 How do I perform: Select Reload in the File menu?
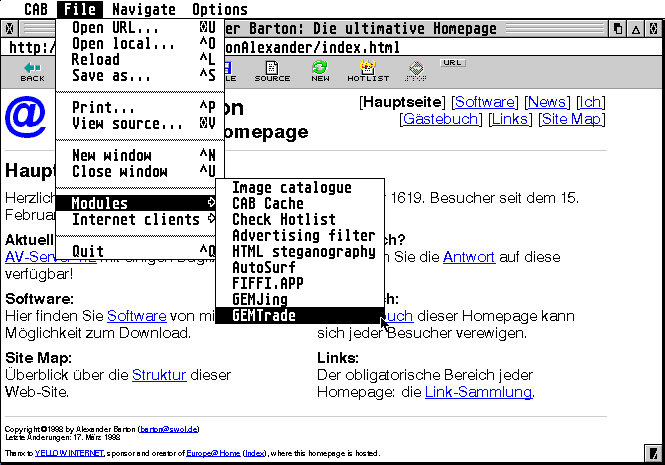[x=140, y=60]
